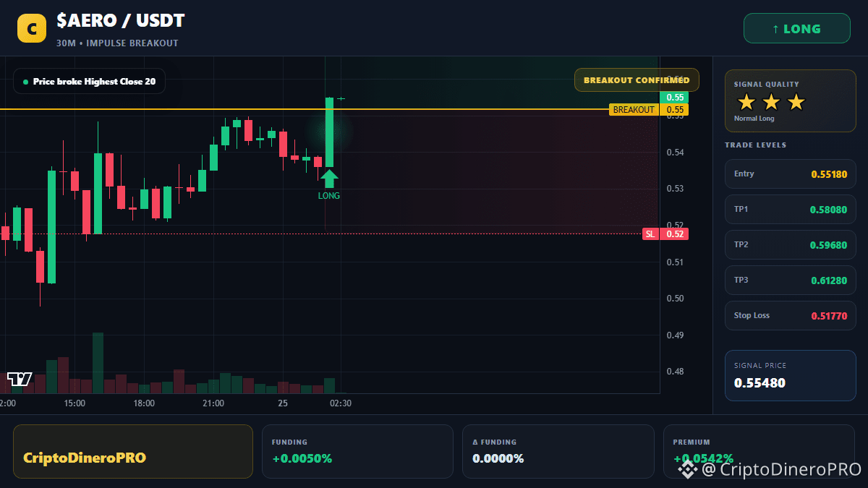Click the tall green breakout candle above LONG
868x488 pixels.
(x=329, y=132)
